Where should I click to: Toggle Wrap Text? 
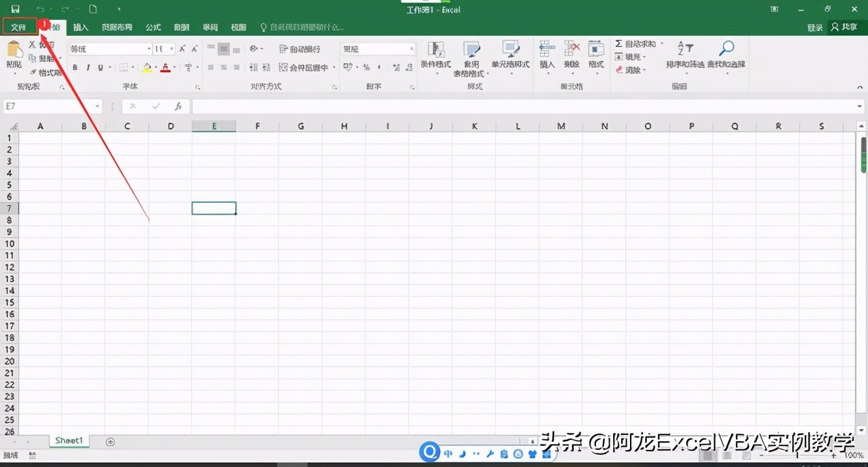pos(300,49)
